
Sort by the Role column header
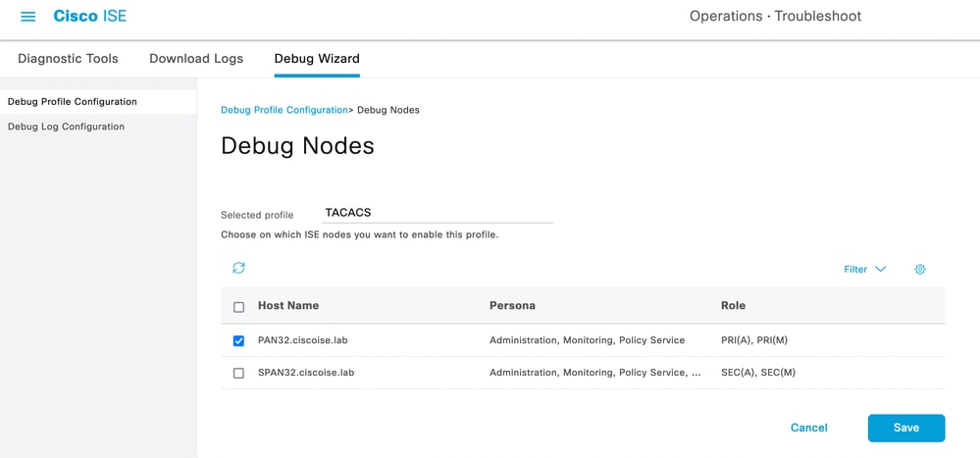coord(733,306)
